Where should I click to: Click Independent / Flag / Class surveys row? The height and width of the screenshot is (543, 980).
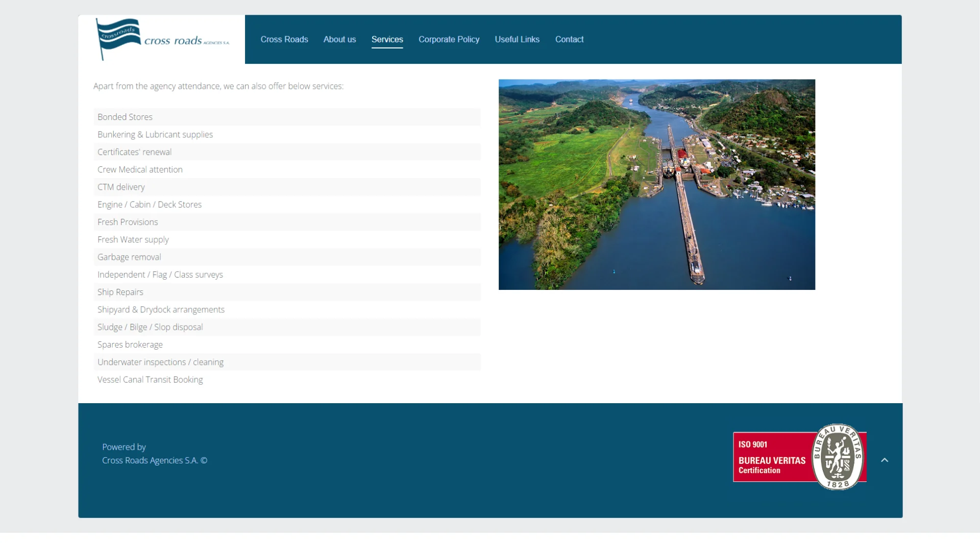point(287,275)
